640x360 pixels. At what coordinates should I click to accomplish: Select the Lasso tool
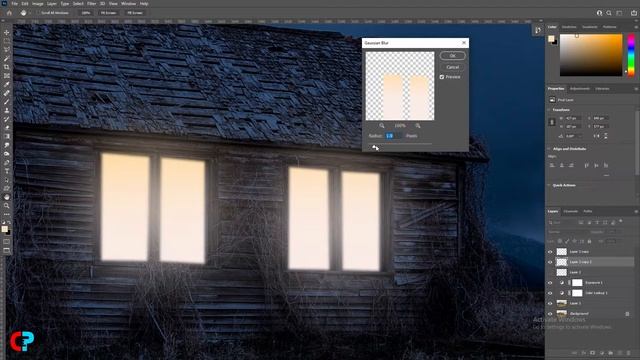7,49
